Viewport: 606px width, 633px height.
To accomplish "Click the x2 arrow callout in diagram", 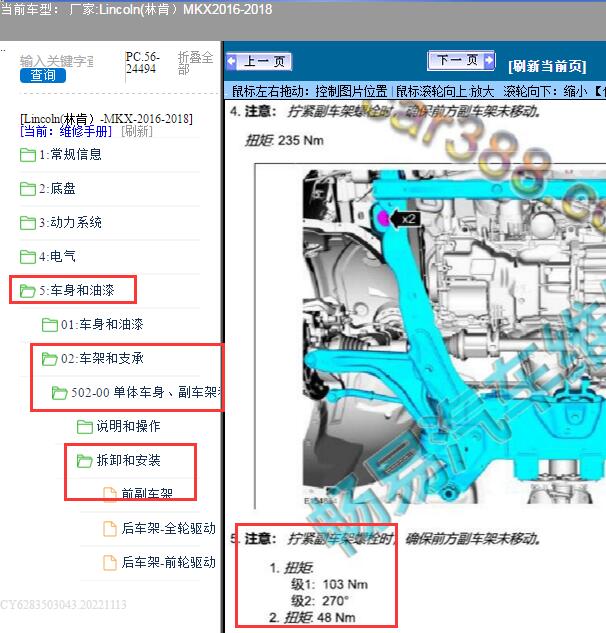I will click(405, 219).
